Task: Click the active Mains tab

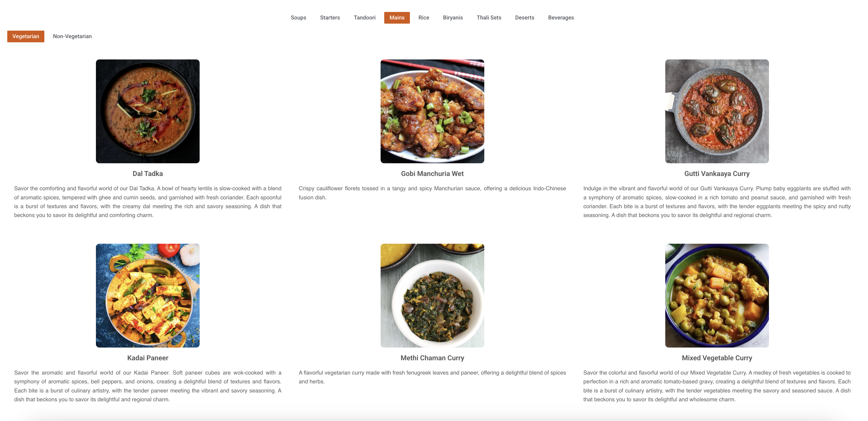Action: 397,18
